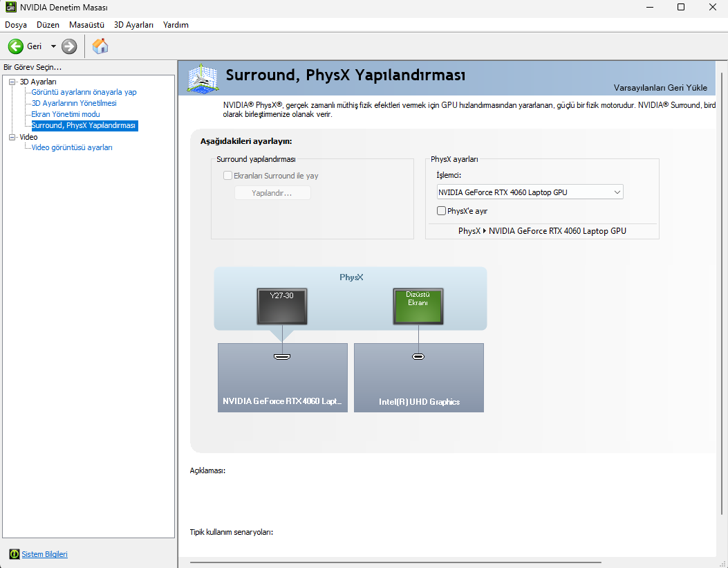This screenshot has height=568, width=728.
Task: Open the İşlemci processor dropdown
Action: (x=530, y=192)
